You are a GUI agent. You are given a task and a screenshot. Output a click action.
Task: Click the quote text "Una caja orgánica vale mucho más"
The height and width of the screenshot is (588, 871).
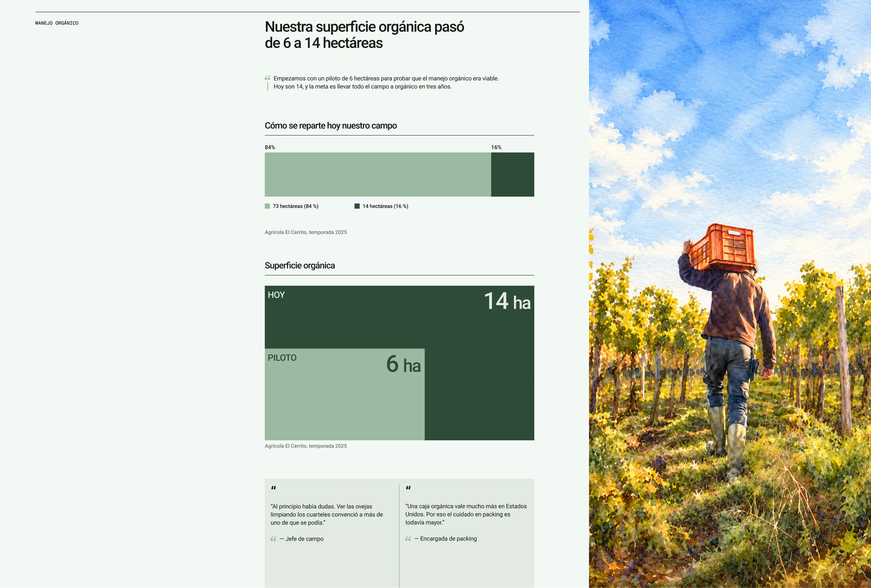(466, 514)
